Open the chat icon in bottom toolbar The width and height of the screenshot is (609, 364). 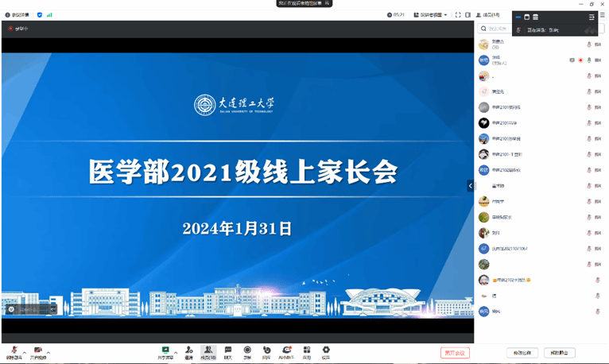[x=227, y=350]
